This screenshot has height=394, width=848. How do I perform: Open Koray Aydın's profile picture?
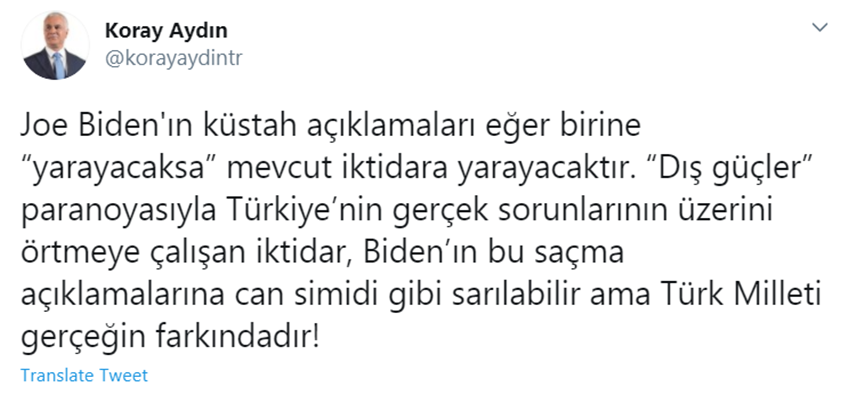tap(55, 45)
